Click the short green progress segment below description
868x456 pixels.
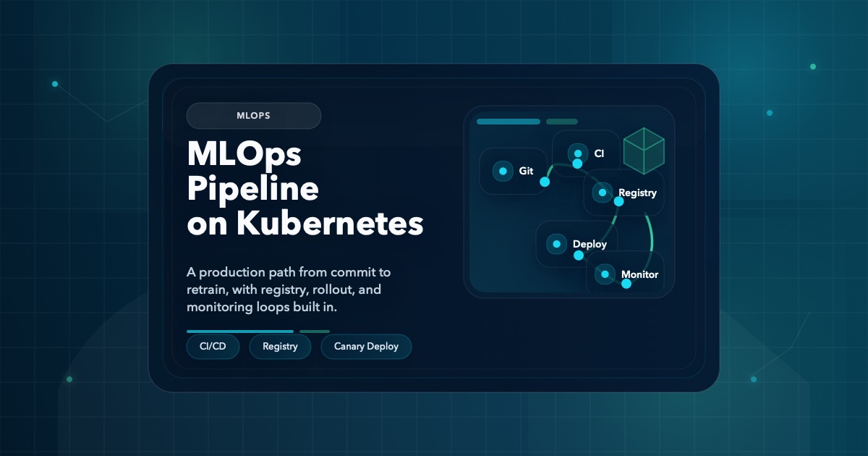[x=315, y=331]
